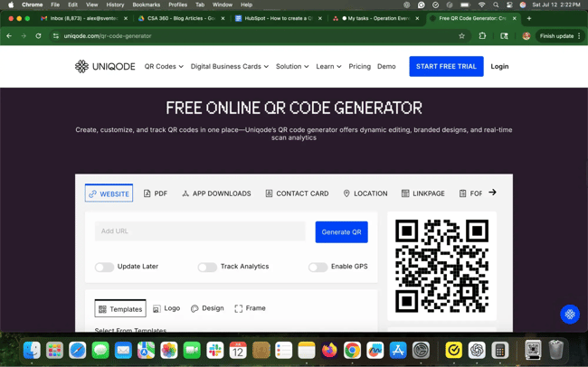Screen dimensions: 588x367
Task: Switch to the Gmail Inbox tab
Action: [84, 18]
